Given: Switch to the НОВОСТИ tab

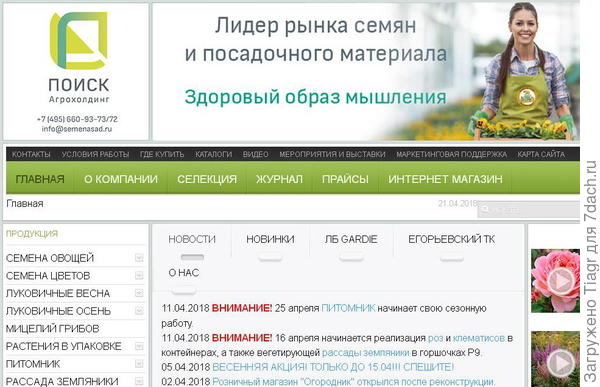Looking at the screenshot, I should 192,240.
